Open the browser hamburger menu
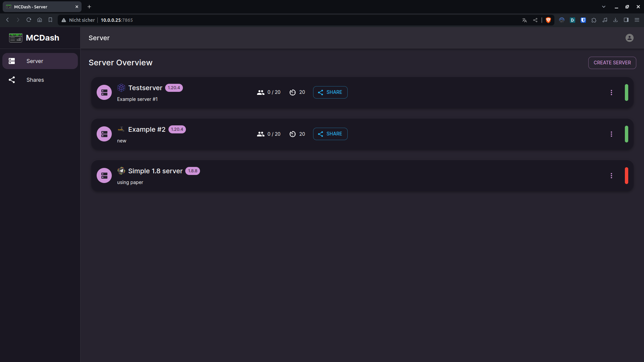The width and height of the screenshot is (644, 362). pos(637,20)
